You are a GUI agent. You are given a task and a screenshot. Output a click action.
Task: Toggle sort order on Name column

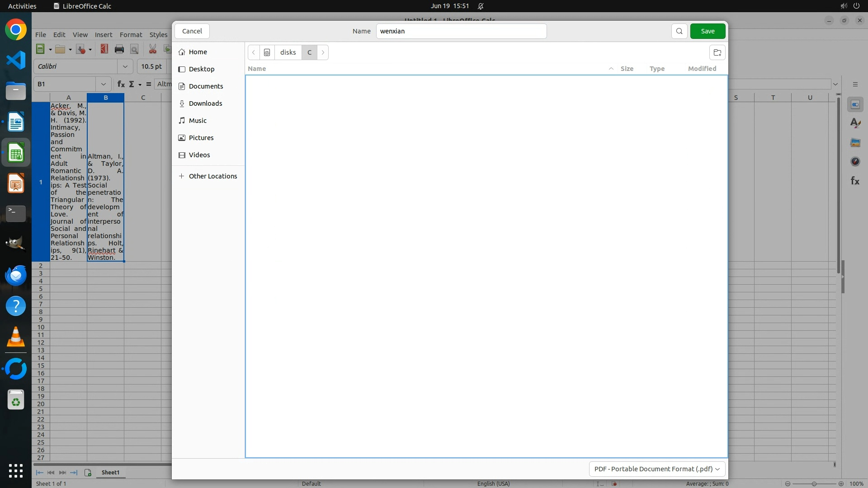pos(257,69)
